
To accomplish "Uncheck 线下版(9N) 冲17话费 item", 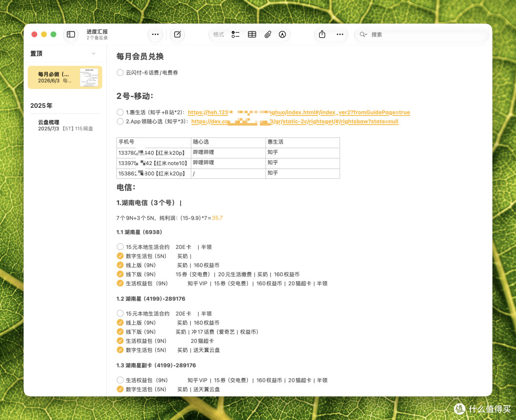I will (120, 332).
